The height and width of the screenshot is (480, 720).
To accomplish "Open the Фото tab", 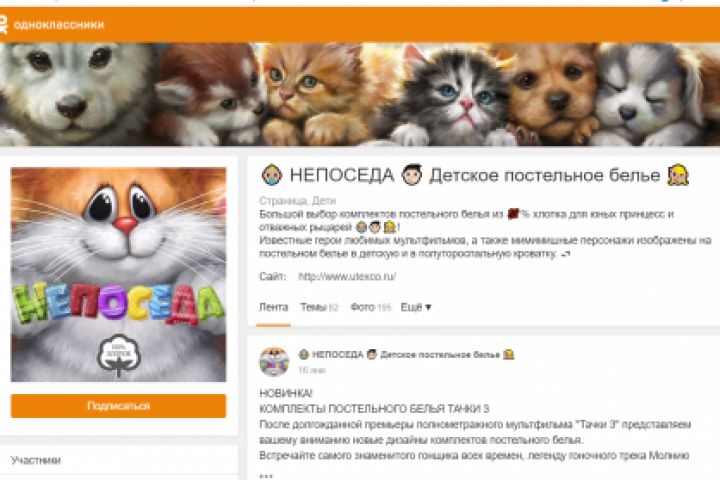I will 370,307.
